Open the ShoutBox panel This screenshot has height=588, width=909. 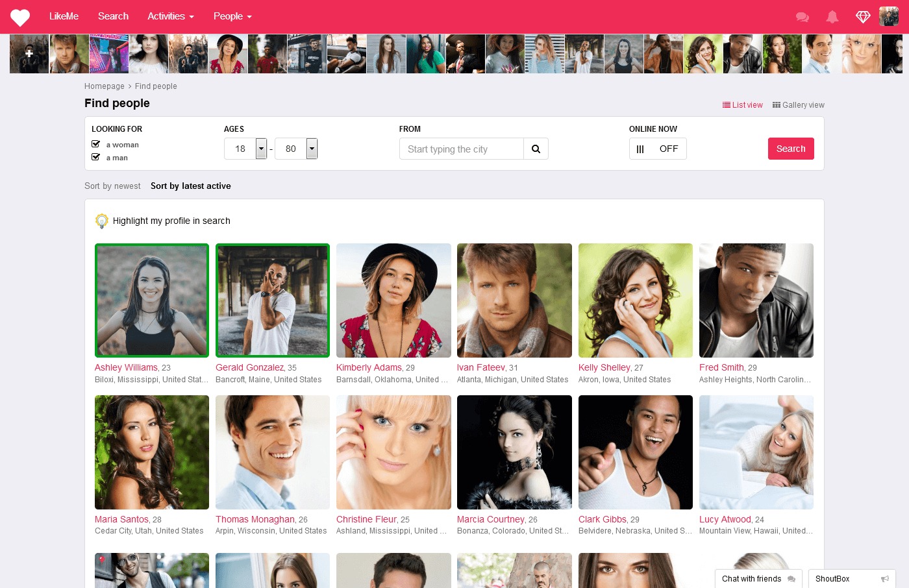point(852,579)
